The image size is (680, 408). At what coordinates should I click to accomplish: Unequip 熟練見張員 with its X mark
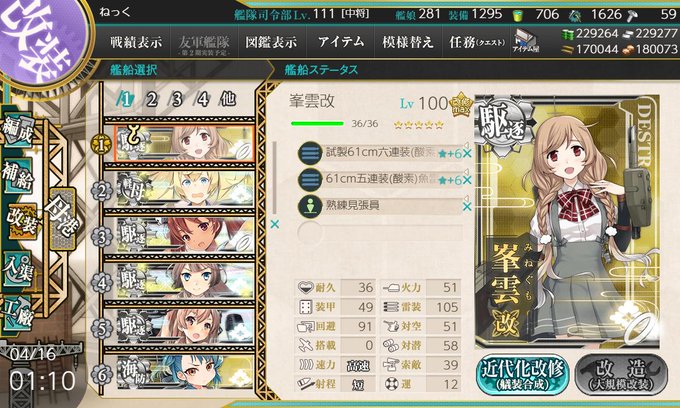pos(467,207)
